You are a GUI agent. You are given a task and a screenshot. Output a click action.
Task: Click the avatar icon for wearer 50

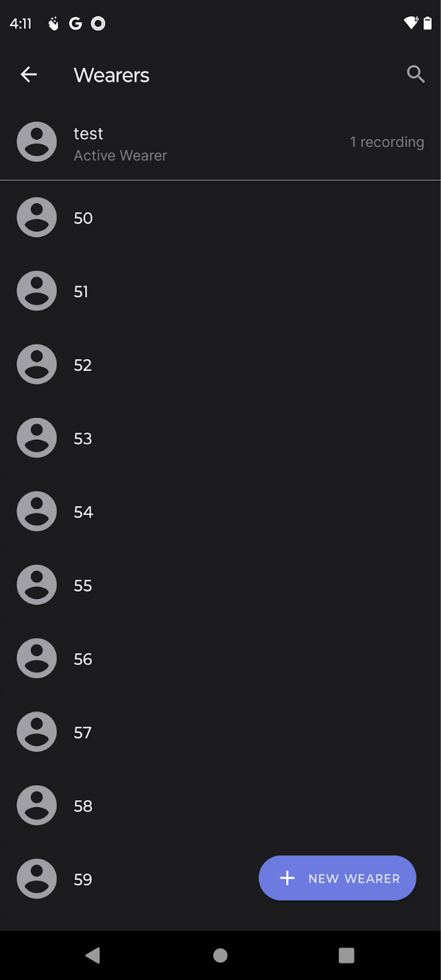pyautogui.click(x=37, y=217)
